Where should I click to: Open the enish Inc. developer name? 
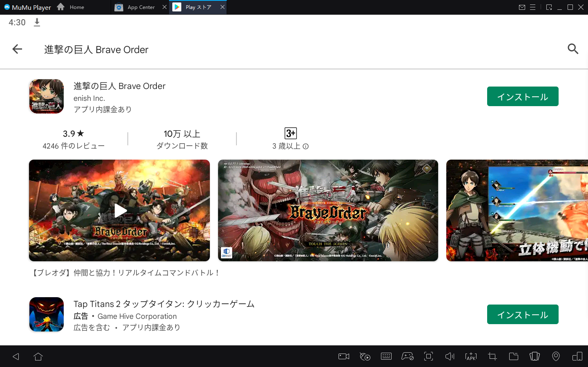[x=89, y=98]
